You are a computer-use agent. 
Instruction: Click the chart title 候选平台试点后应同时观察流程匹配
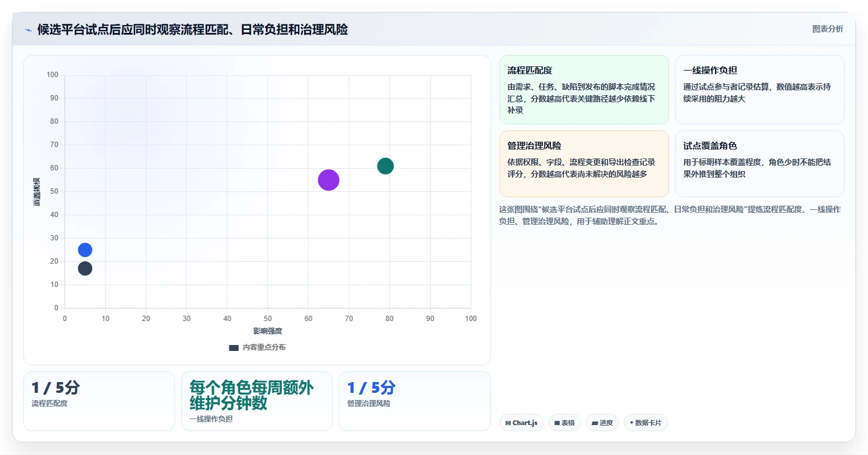pyautogui.click(x=192, y=29)
